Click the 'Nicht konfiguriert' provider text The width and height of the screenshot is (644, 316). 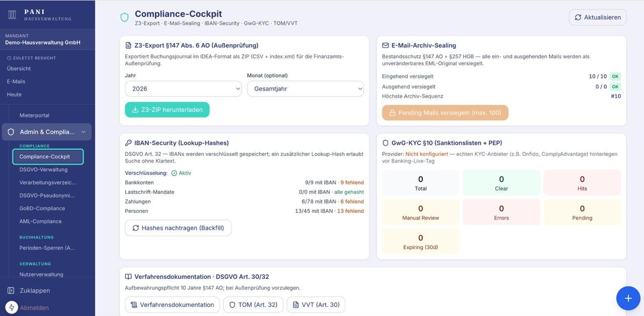427,154
